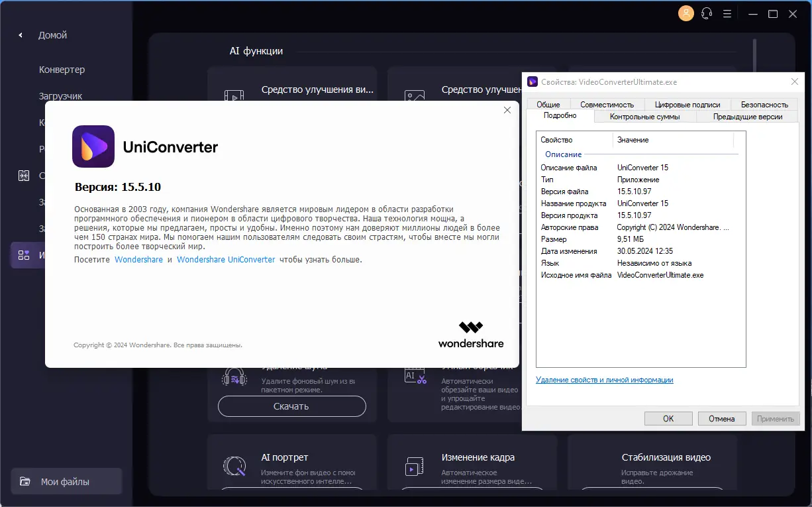This screenshot has width=812, height=507.
Task: Open the Удаление свойств и личной информации link
Action: [603, 380]
